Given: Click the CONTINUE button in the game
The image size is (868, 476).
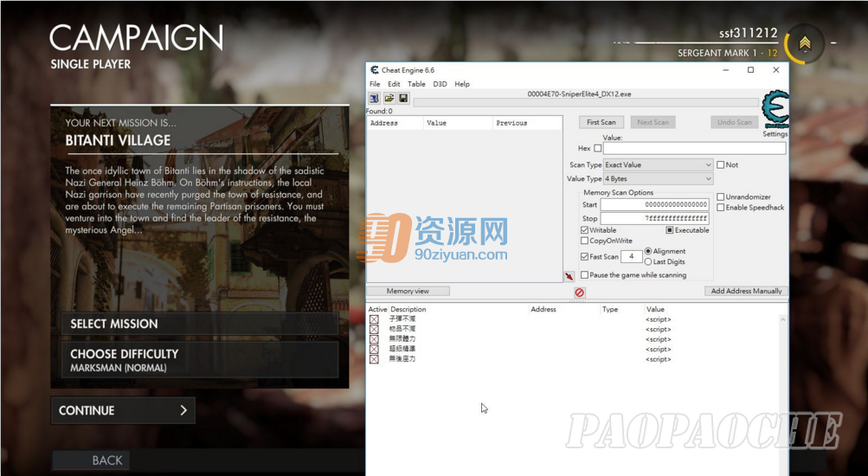Looking at the screenshot, I should point(123,410).
